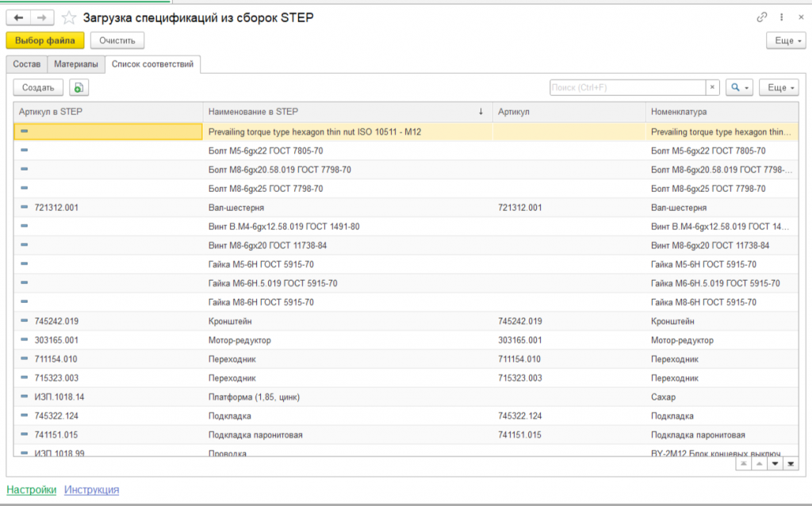Click the create-by-copying icon next to Создать
This screenshot has height=506, width=812.
(x=79, y=88)
